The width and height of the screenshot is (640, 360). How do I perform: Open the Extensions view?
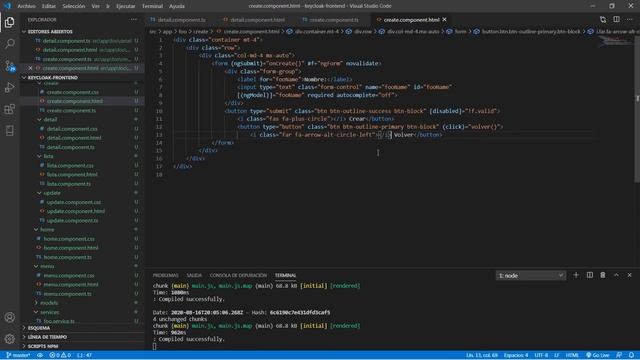coord(9,109)
